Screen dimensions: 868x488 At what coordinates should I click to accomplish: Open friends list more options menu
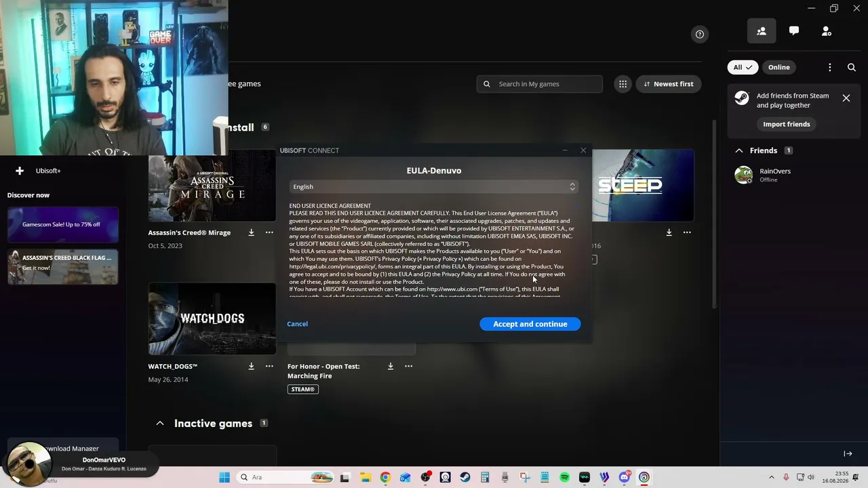(829, 67)
